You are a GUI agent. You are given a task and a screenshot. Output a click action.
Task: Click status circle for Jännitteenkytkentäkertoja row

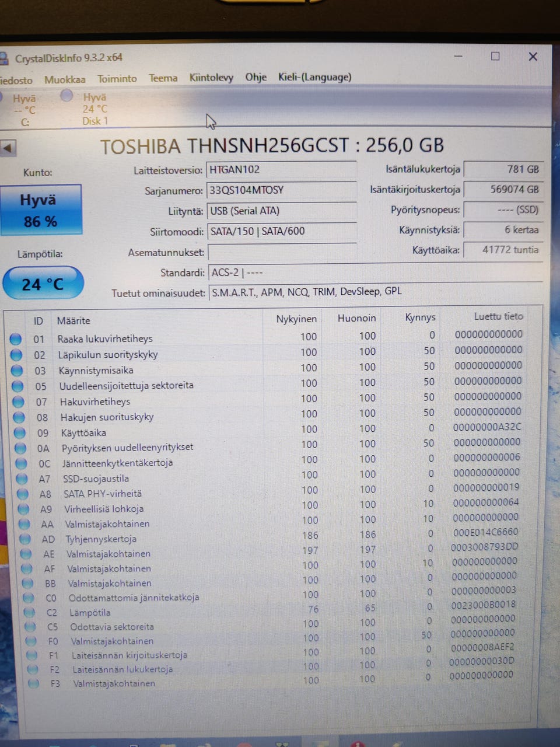click(x=22, y=463)
